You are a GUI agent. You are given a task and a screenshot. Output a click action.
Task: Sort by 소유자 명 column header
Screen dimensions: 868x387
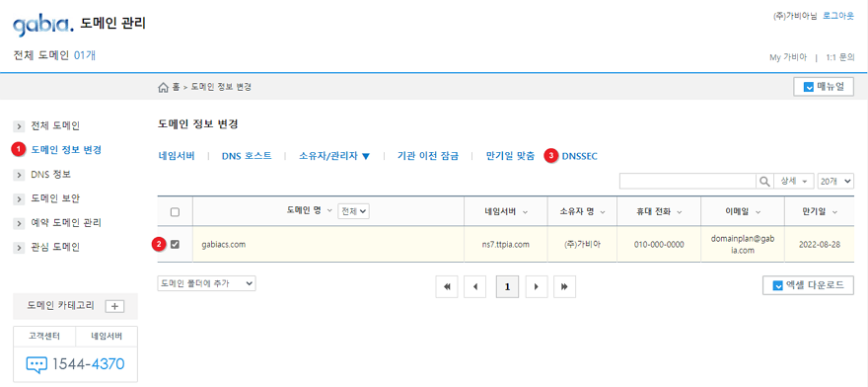582,212
